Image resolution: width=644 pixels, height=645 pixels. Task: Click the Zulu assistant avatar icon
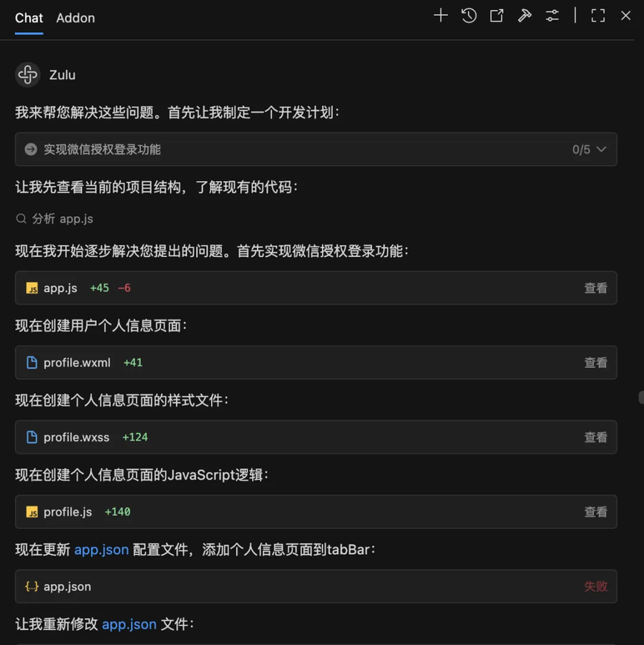pos(28,74)
